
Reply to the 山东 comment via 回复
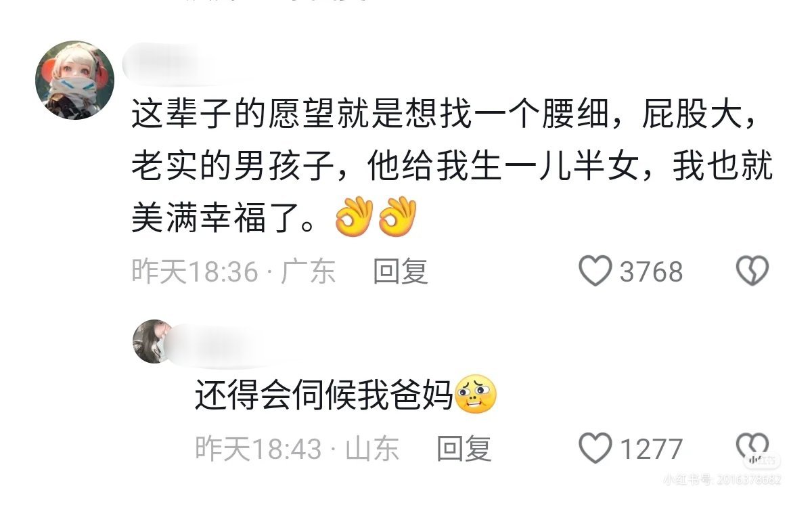(x=464, y=448)
